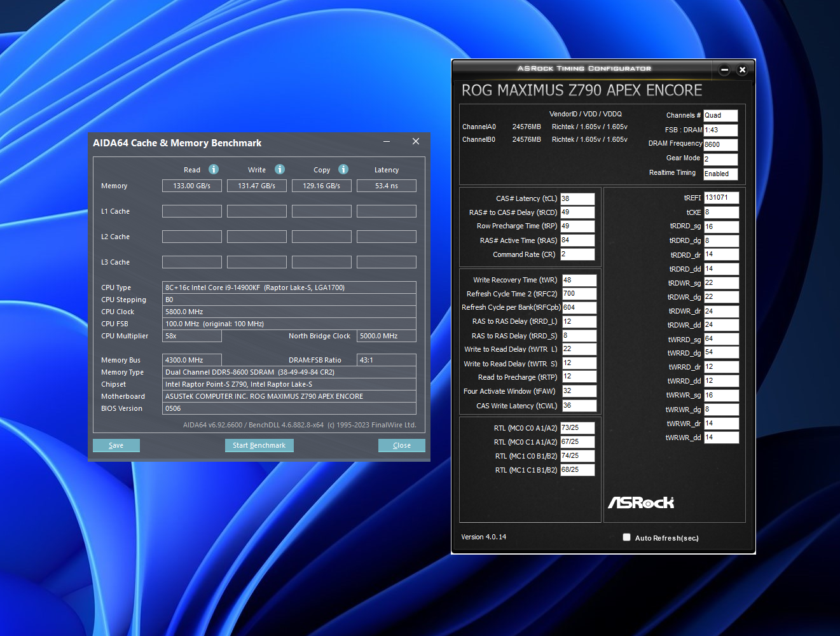Click the Gear Mode field
840x636 pixels.
pyautogui.click(x=720, y=160)
